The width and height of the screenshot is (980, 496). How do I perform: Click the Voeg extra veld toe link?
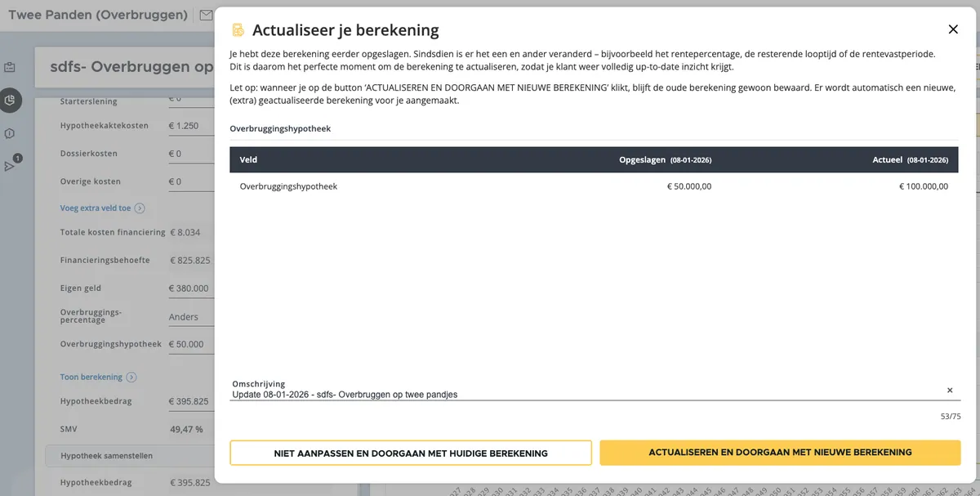click(96, 208)
